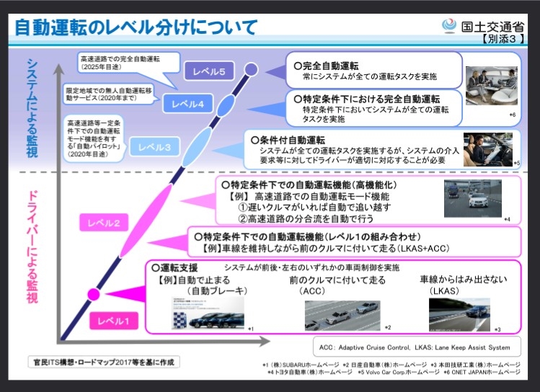Select the レベル1 label box
540x392 pixels.
(x=114, y=321)
